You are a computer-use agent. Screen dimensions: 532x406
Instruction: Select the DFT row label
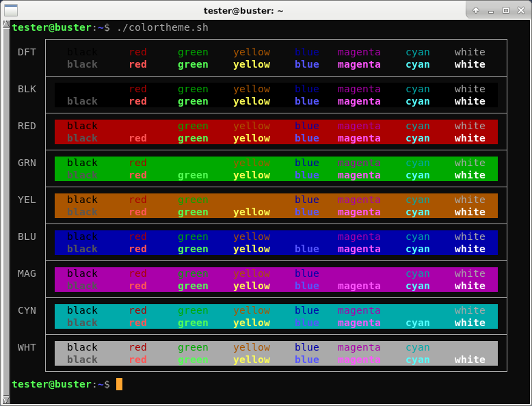(27, 52)
